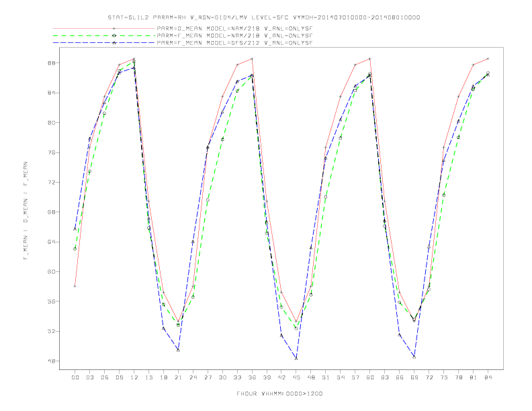532x411 pixels.
Task: Click y-axis tick label 76
Action: (51, 152)
